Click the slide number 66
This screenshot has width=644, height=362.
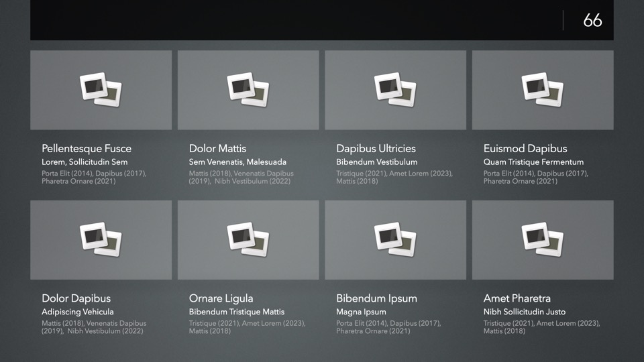pos(592,20)
